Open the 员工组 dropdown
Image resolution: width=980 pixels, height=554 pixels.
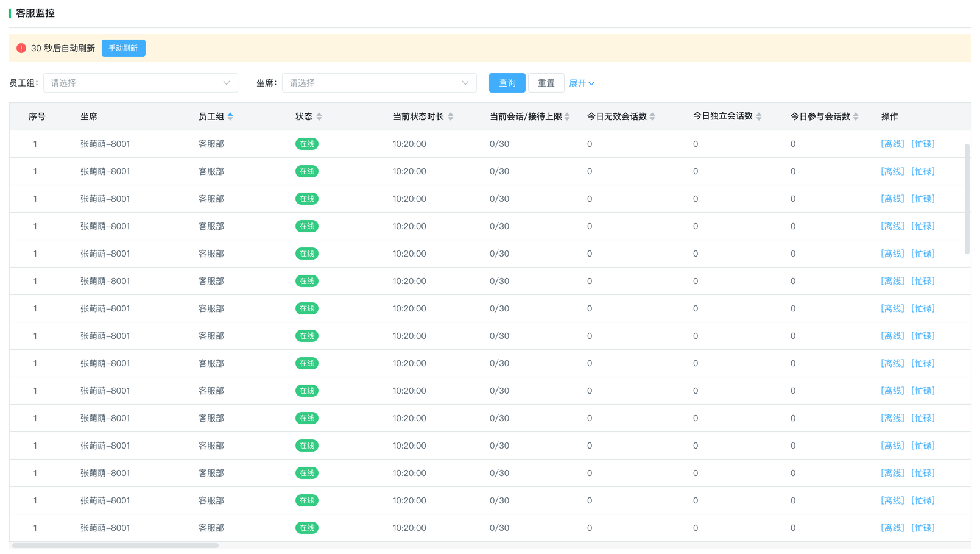click(141, 83)
